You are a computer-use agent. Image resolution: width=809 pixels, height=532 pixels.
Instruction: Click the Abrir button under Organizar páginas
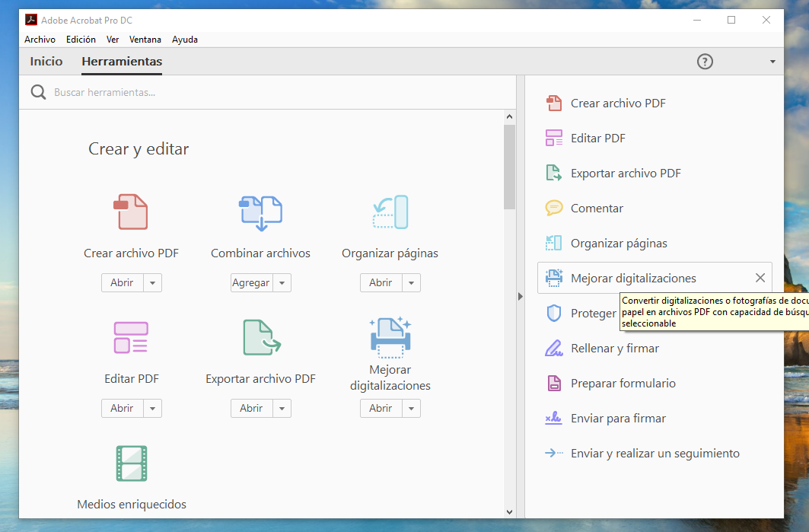[x=381, y=282]
